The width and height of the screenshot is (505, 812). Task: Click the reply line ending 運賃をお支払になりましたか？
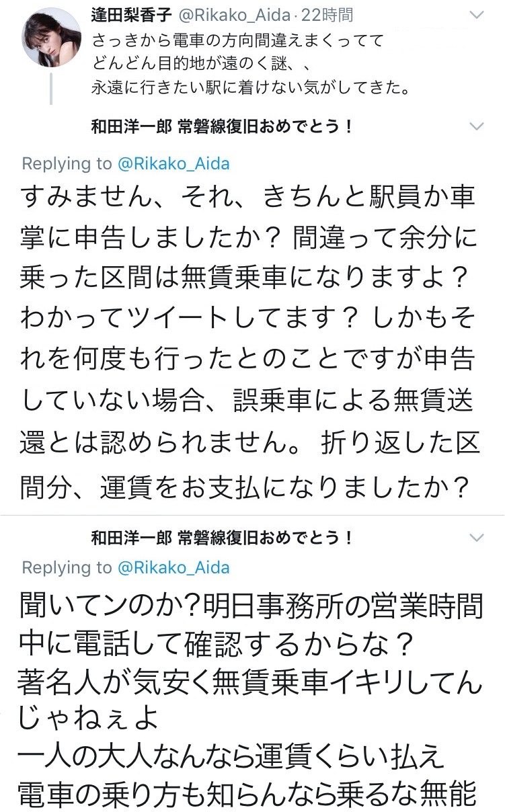click(245, 487)
